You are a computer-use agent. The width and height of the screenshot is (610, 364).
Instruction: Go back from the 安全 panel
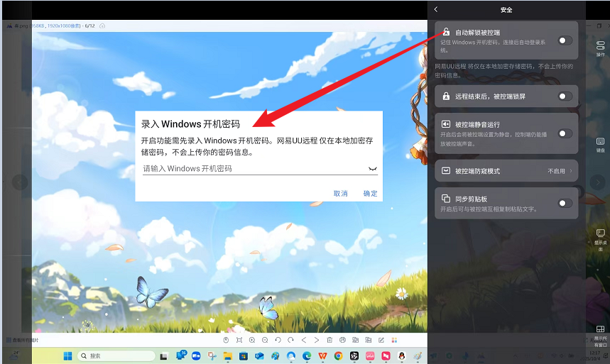(x=436, y=9)
